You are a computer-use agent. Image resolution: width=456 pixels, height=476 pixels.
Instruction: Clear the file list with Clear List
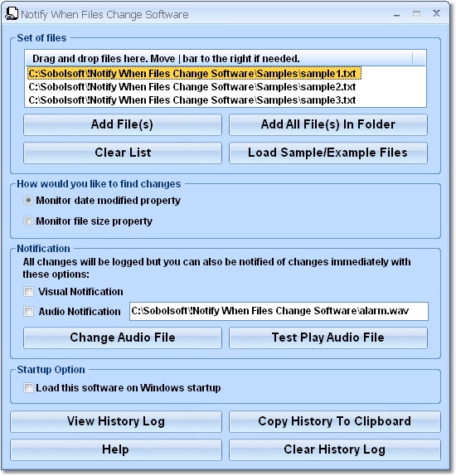(x=123, y=153)
